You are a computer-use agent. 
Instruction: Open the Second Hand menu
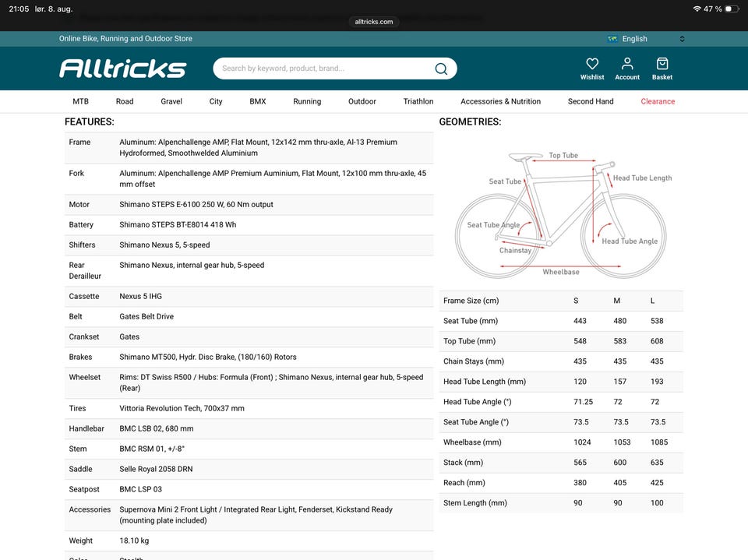coord(591,101)
